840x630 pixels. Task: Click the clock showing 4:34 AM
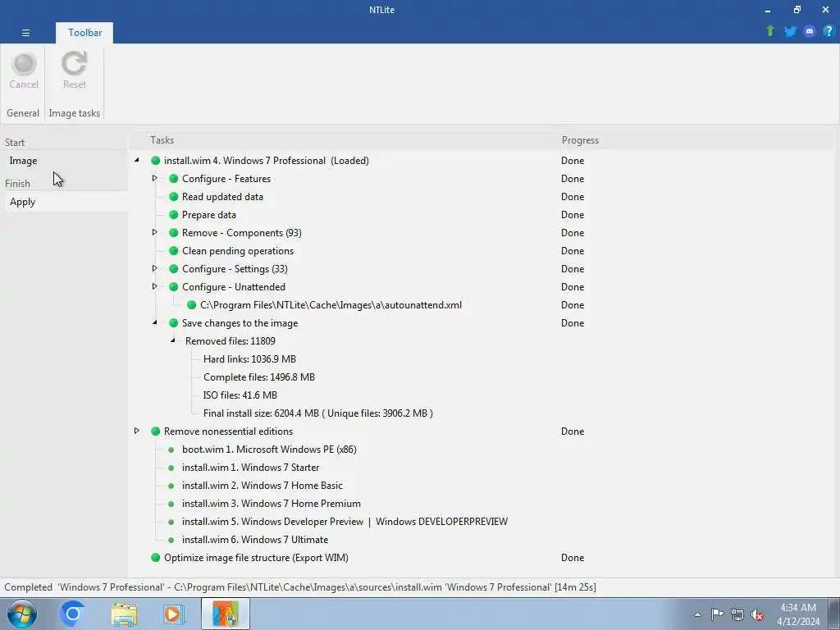[798, 608]
